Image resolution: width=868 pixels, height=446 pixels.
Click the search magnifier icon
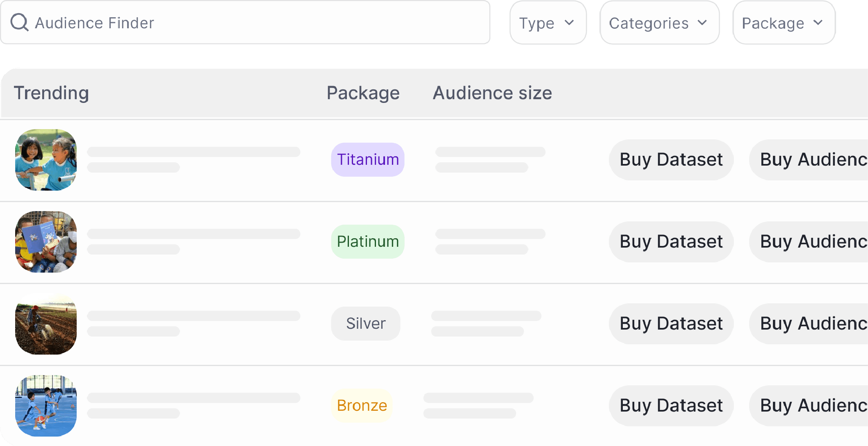19,23
